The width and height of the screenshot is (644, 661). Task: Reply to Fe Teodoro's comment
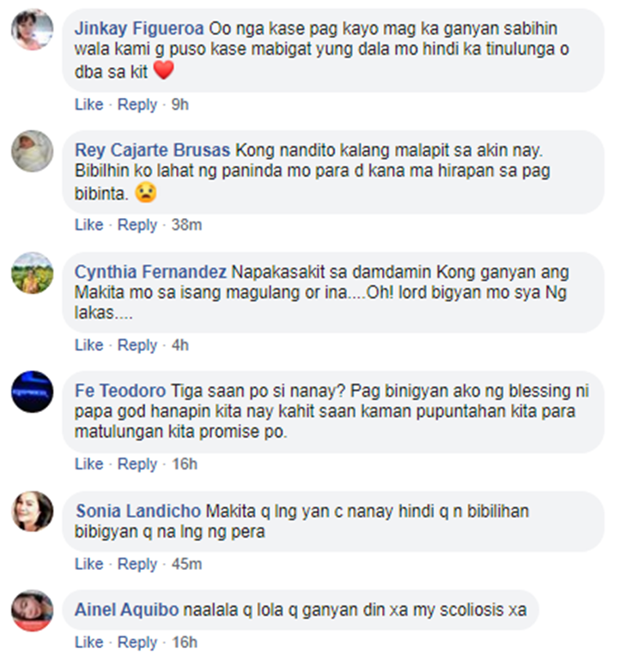click(137, 464)
